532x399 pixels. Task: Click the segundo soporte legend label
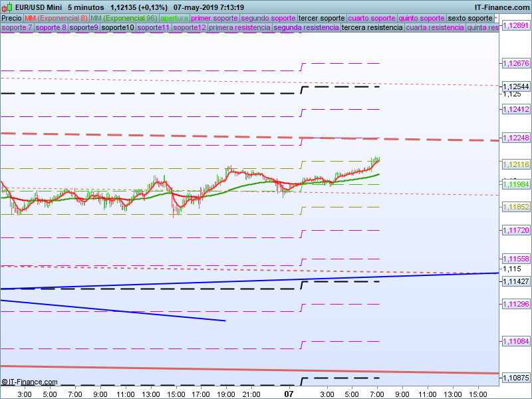pos(268,18)
